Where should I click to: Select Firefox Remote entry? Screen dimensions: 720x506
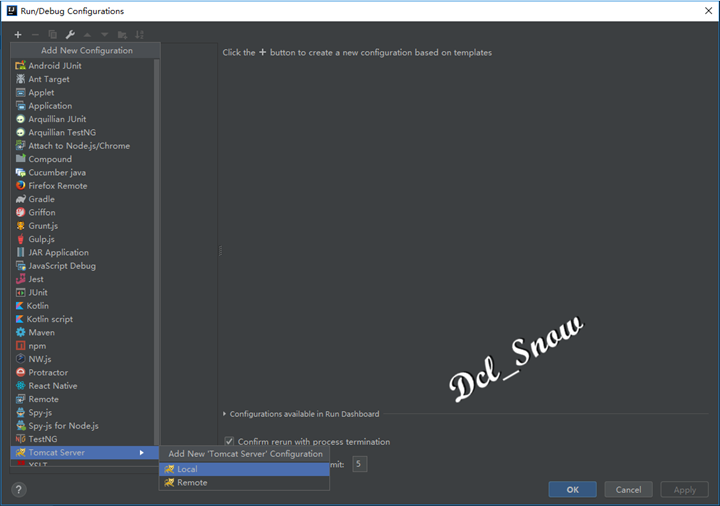pyautogui.click(x=83, y=186)
